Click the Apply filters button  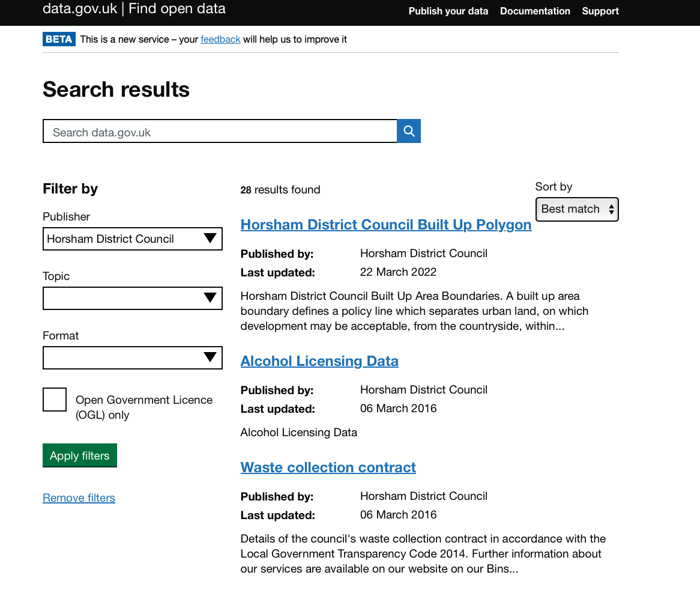[79, 455]
